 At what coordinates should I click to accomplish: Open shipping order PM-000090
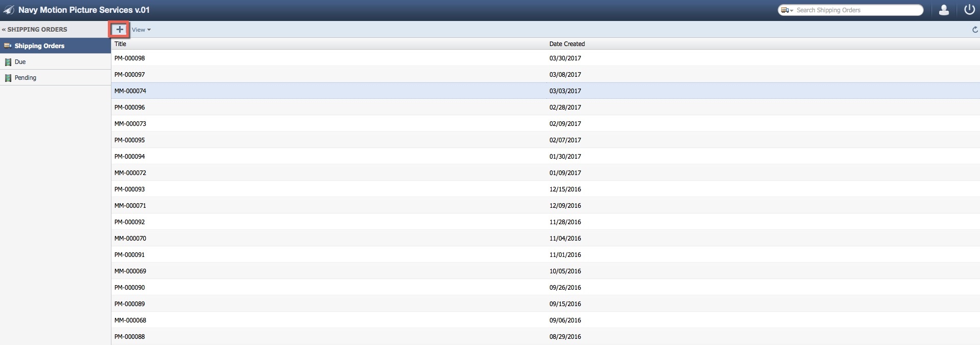[130, 288]
